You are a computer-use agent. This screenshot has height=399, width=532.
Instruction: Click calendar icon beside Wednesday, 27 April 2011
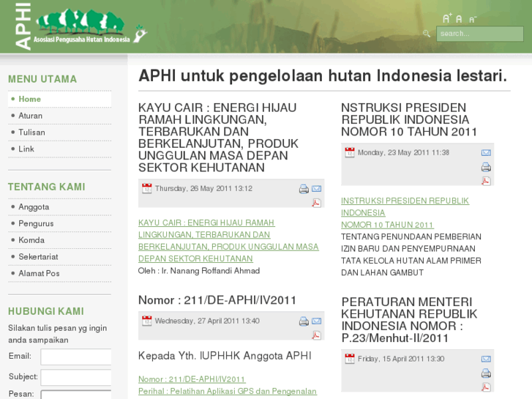pos(147,321)
